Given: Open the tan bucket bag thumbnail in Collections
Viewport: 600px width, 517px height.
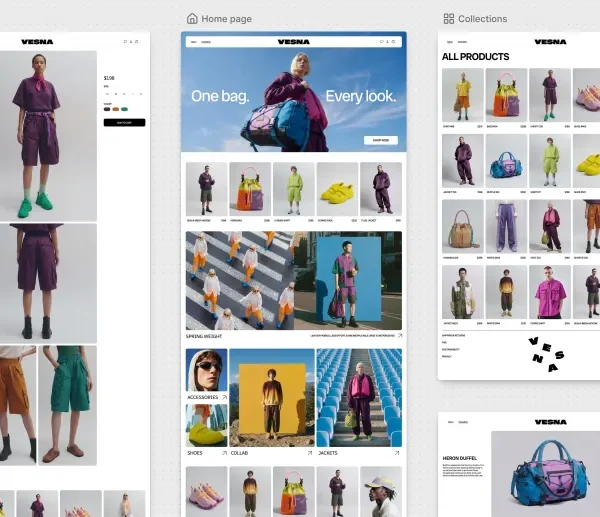Looking at the screenshot, I should [463, 227].
